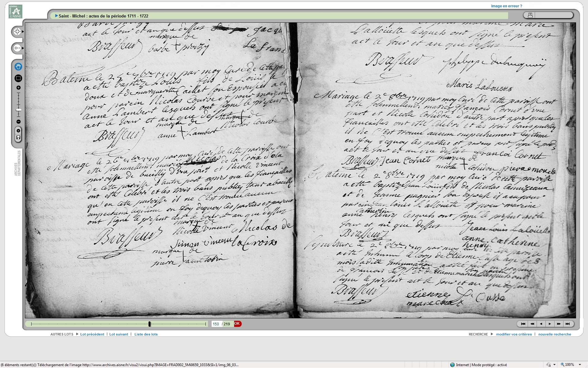Open the 'Lot suivant' link
588x368 pixels.
[x=119, y=334]
